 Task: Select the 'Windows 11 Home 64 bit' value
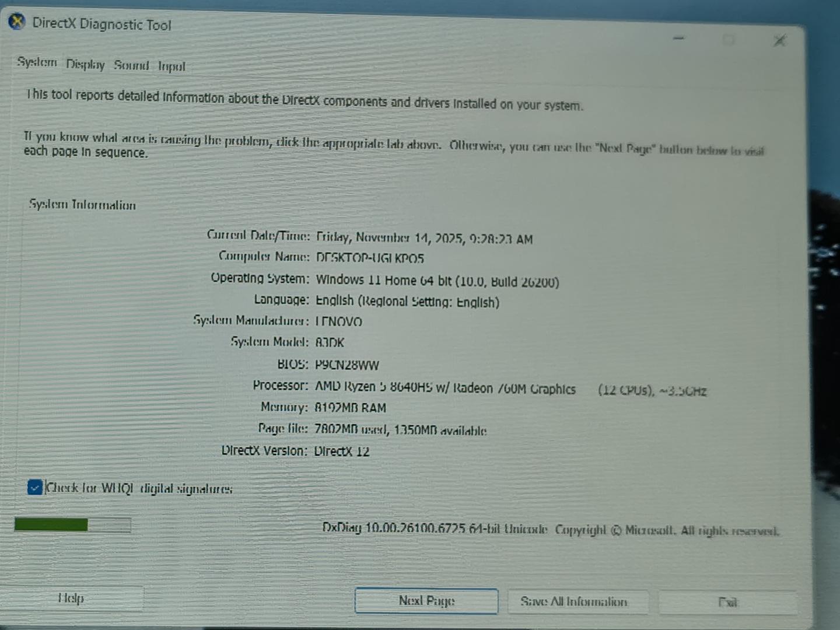(384, 280)
